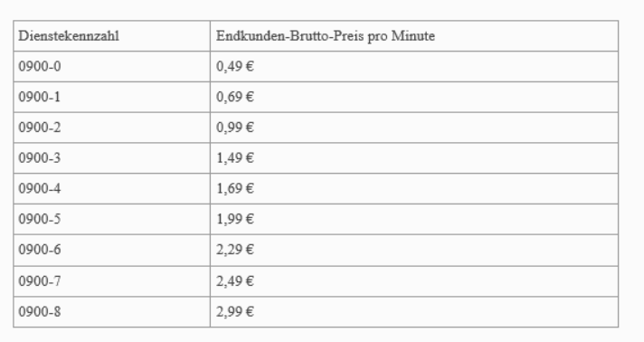Select the 0900-0 cell

[112, 67]
